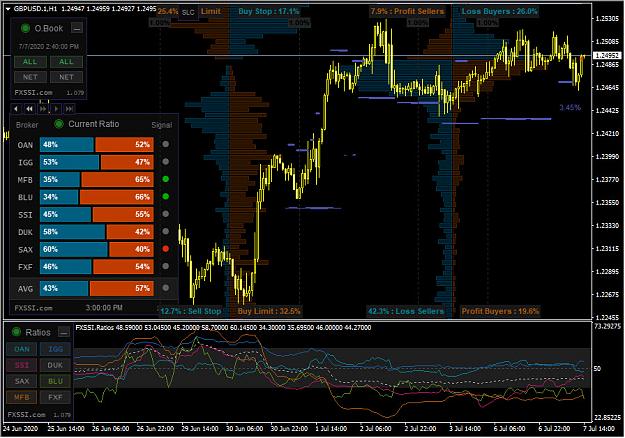Click the double-left rewind arrow button
The height and width of the screenshot is (438, 625).
(x=29, y=108)
